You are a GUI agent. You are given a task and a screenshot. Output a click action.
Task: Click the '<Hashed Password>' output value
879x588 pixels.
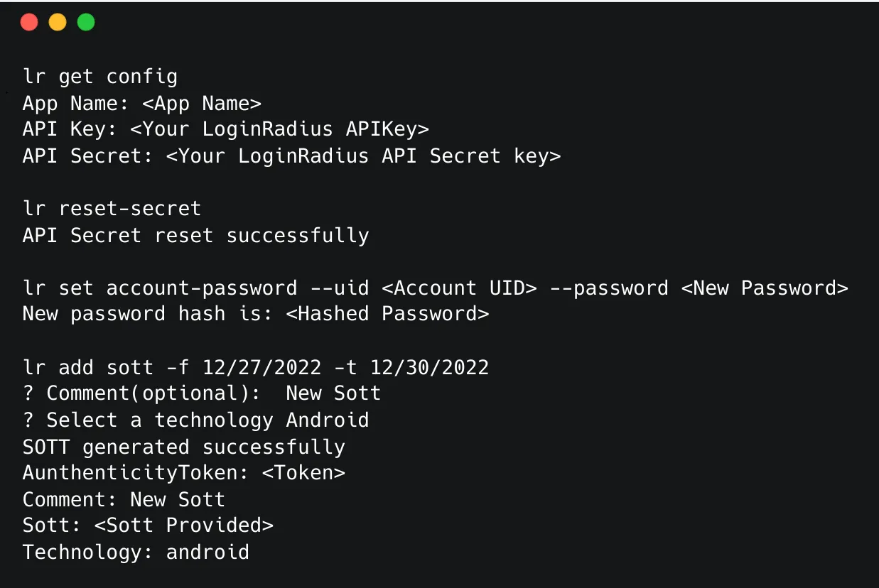pyautogui.click(x=387, y=314)
